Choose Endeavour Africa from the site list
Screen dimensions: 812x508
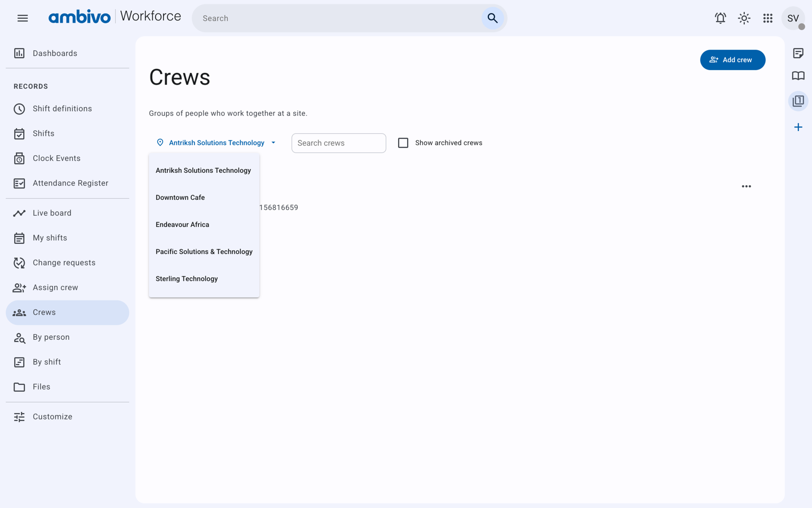pos(204,225)
